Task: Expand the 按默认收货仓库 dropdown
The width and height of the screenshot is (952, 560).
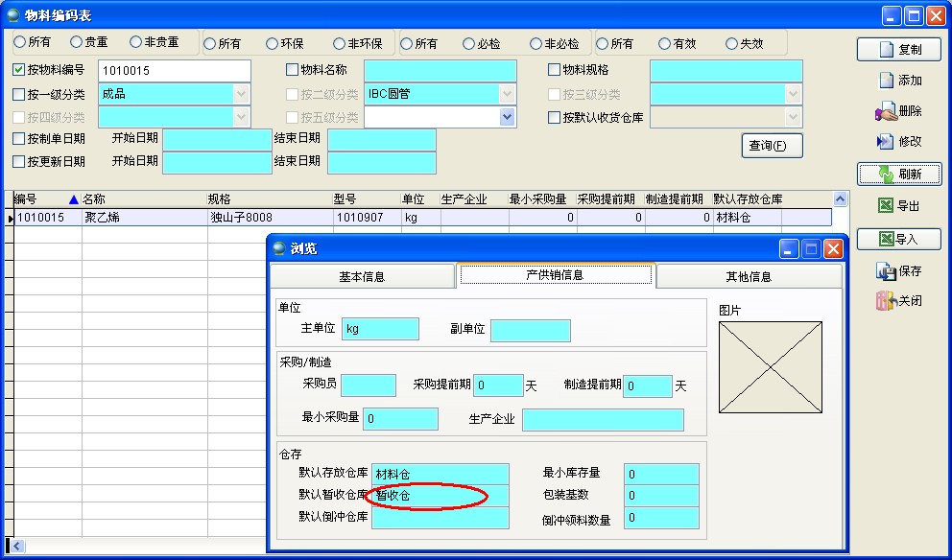Action: click(x=795, y=118)
